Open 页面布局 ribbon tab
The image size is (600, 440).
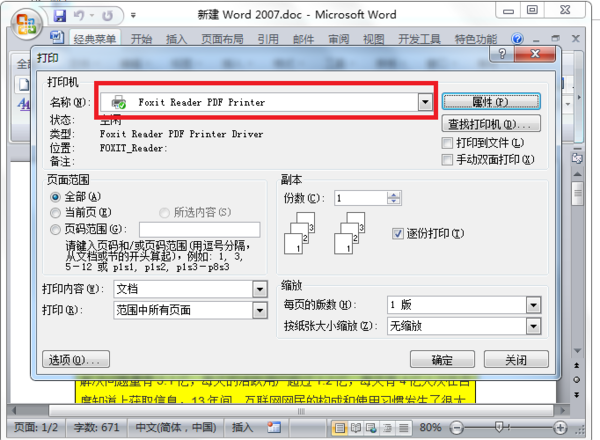pos(222,39)
